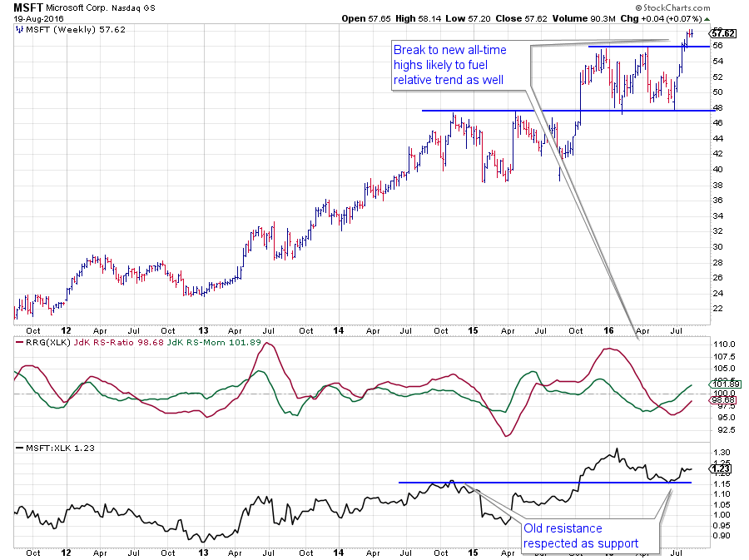This screenshot has width=749, height=560.
Task: Click the 'Break to new all-time highs' annotation box
Action: (460, 65)
